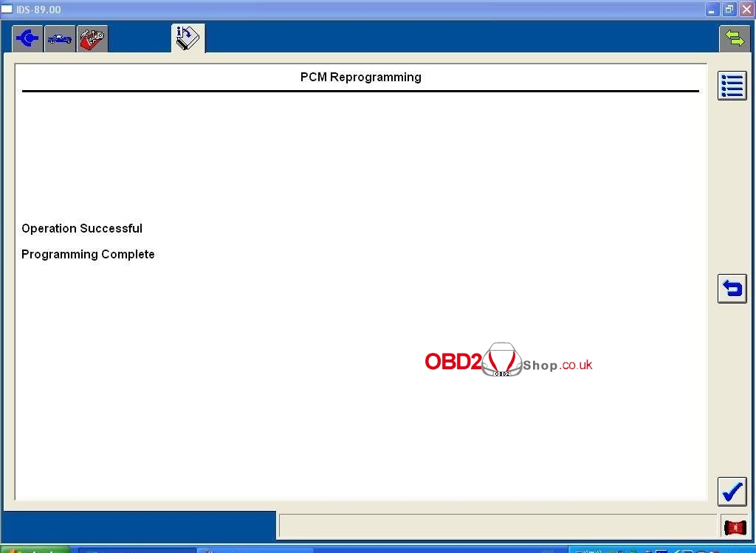Restore down the IDS window

729,10
